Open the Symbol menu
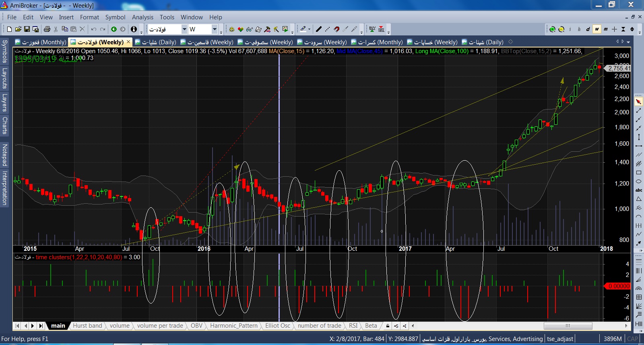The width and height of the screenshot is (644, 345). coord(116,17)
